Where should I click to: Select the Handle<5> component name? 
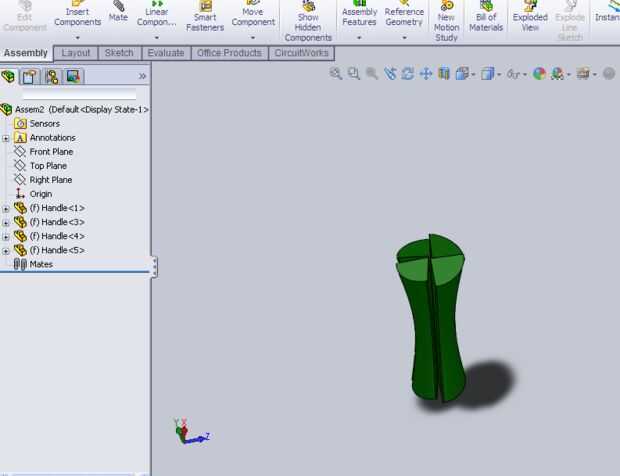coord(57,250)
